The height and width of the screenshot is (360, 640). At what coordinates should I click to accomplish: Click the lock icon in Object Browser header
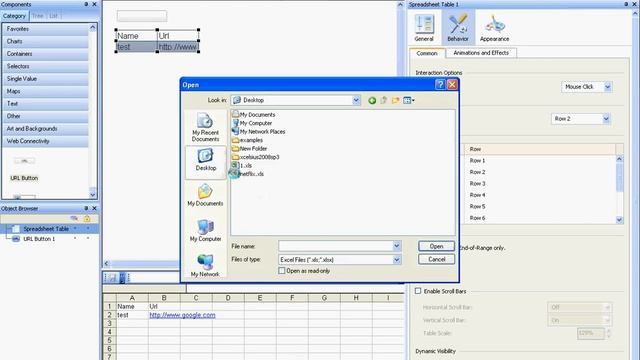point(87,219)
